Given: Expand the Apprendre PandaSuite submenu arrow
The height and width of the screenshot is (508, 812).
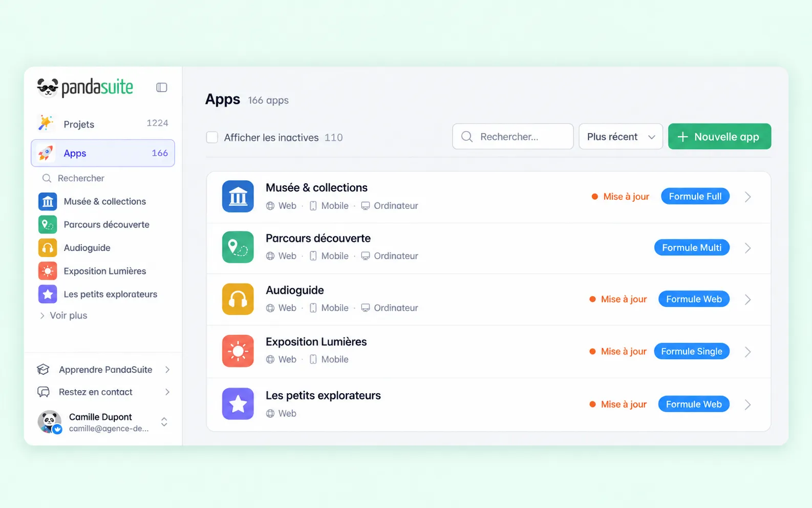Looking at the screenshot, I should pyautogui.click(x=167, y=370).
